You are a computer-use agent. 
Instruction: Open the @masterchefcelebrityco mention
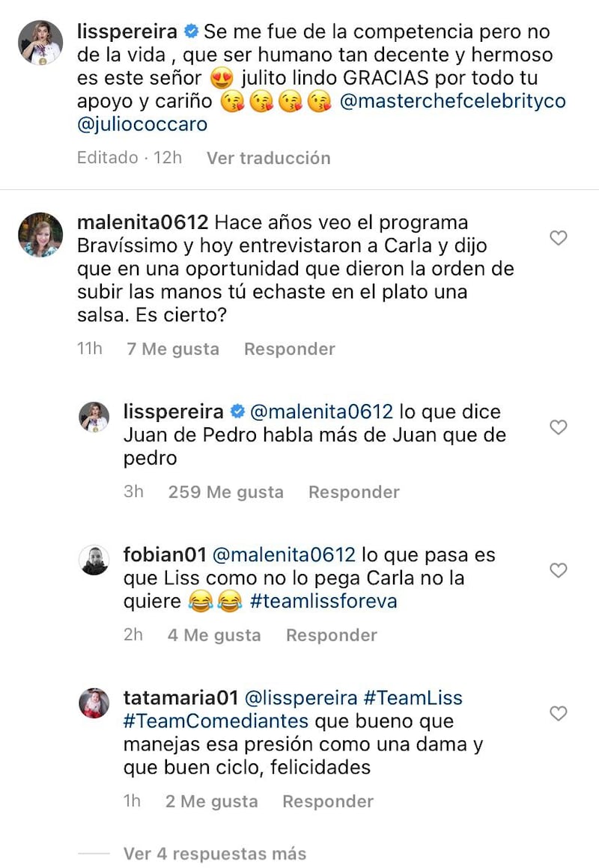[452, 102]
